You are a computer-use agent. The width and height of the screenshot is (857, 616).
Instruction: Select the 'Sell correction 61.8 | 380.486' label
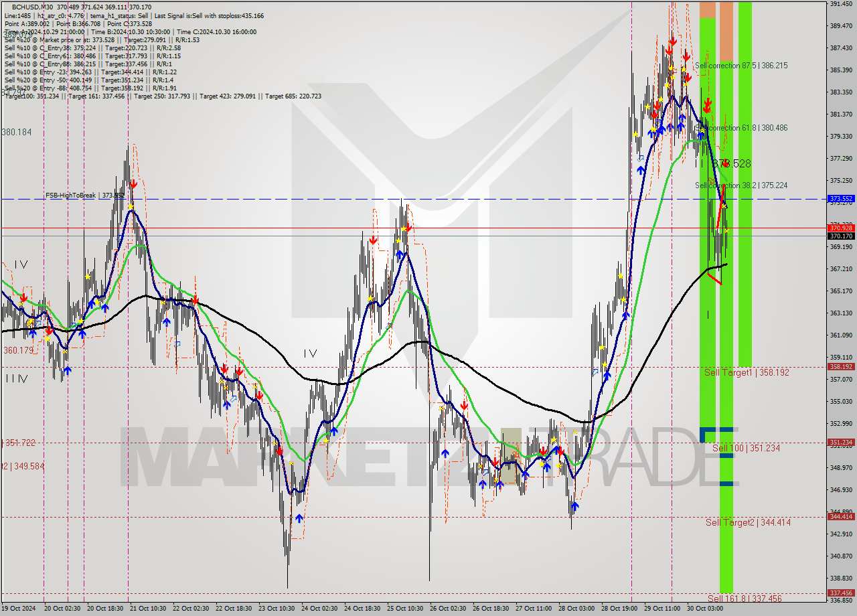741,127
